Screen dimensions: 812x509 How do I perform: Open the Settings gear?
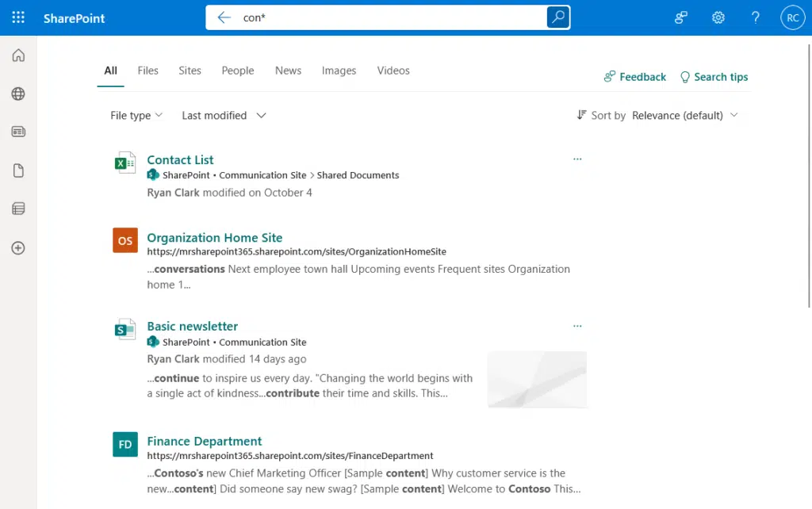coord(718,17)
